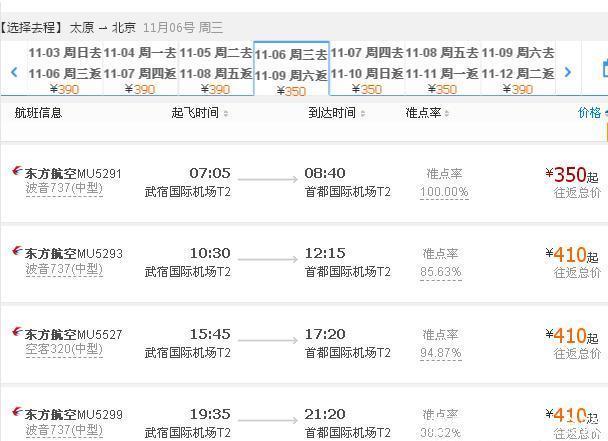
Task: Sort flights by 价格
Action: [591, 113]
